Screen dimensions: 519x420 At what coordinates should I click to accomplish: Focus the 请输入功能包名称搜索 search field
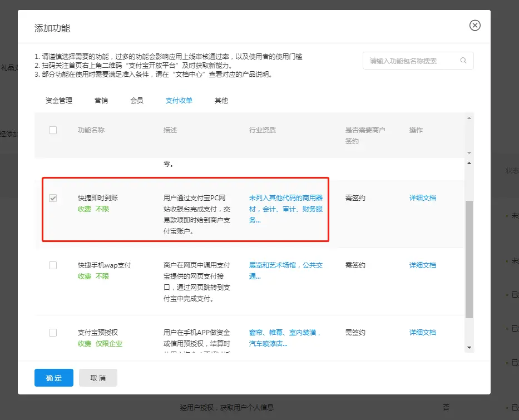tap(418, 61)
